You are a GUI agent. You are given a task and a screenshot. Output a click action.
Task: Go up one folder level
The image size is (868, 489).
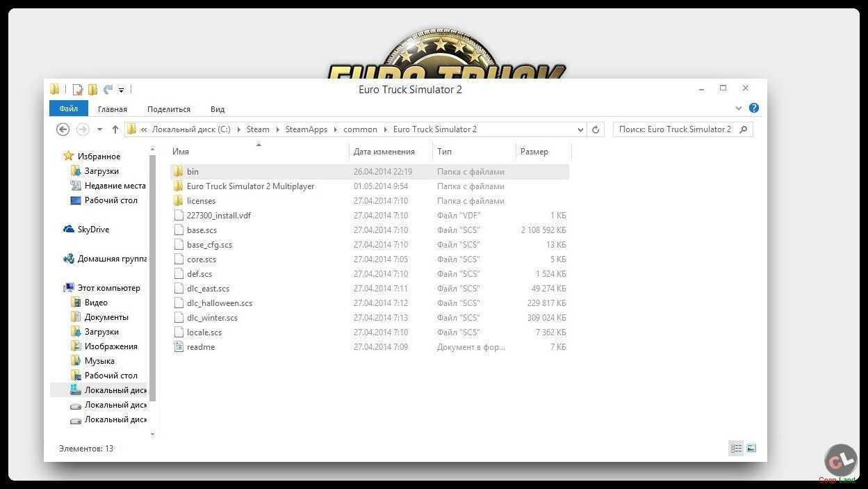(115, 129)
